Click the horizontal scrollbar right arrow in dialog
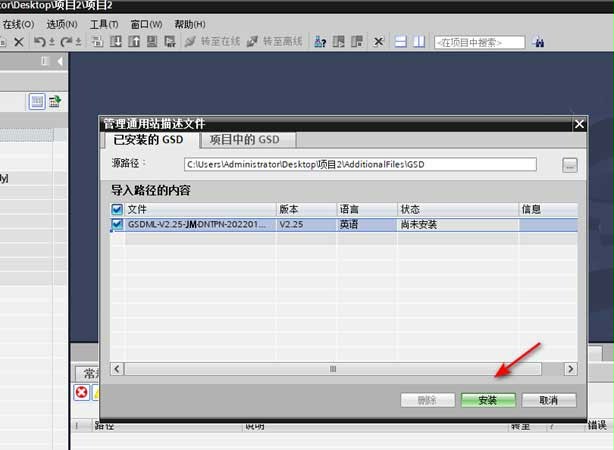The width and height of the screenshot is (614, 450). pyautogui.click(x=570, y=369)
